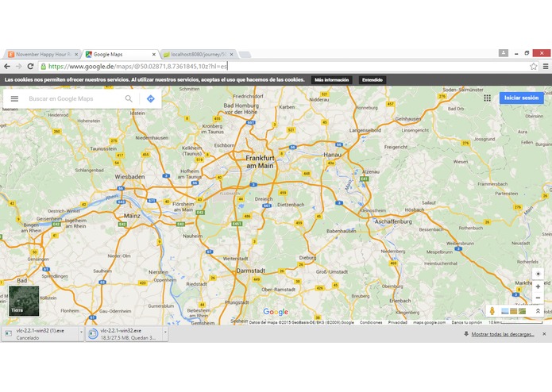Open Chrome menu at the address bar's end
Image resolution: width=552 pixels, height=392 pixels.
(546, 66)
